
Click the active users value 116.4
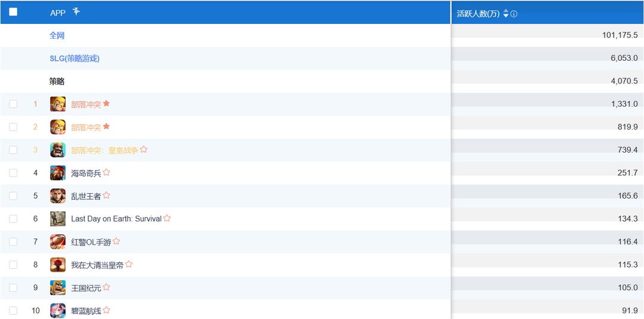[x=627, y=242]
